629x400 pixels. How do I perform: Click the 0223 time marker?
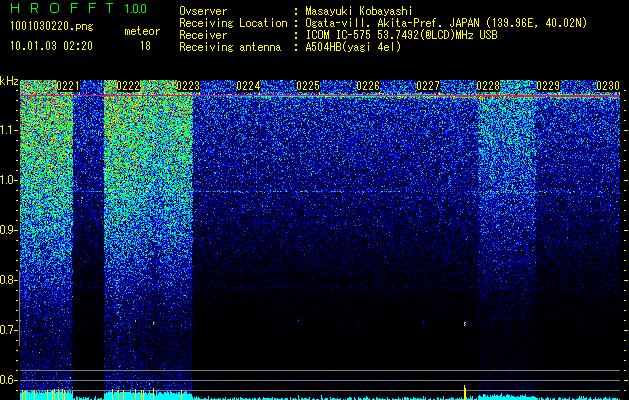pos(188,86)
